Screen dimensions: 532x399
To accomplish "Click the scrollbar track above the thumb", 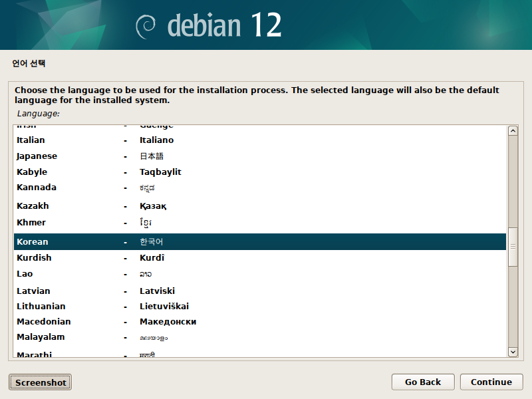I will 513,182.
